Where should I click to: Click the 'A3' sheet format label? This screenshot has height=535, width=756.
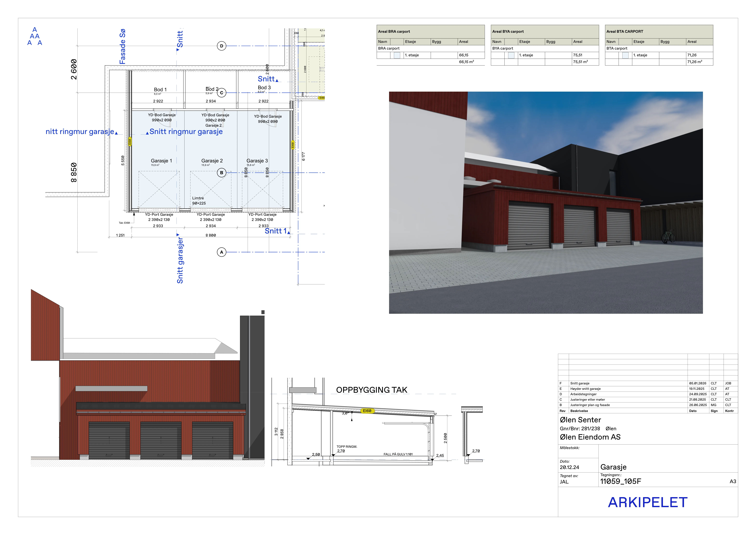733,482
